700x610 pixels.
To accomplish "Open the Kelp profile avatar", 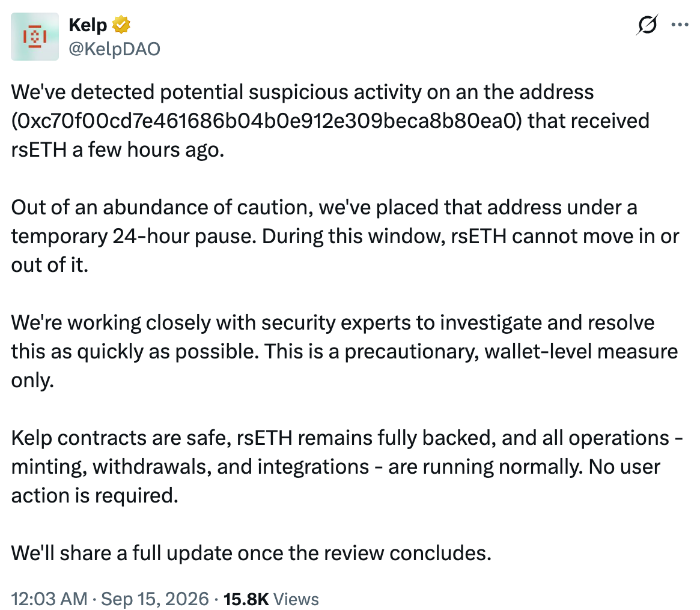I will [35, 37].
